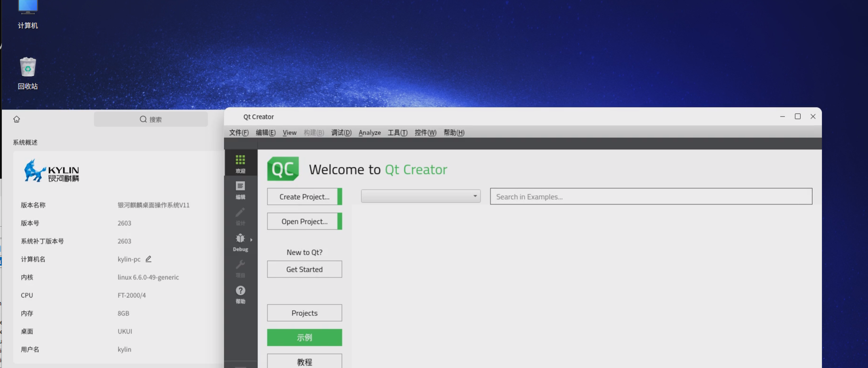The height and width of the screenshot is (368, 868).
Task: Open Debug mode with the bug icon
Action: pyautogui.click(x=240, y=242)
